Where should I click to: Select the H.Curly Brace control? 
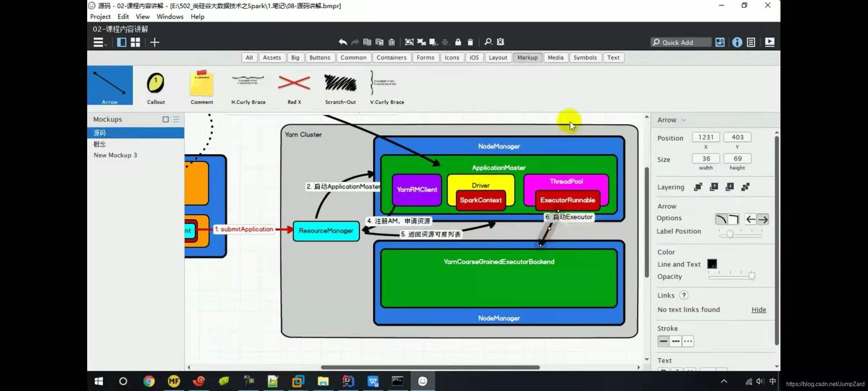pos(248,87)
